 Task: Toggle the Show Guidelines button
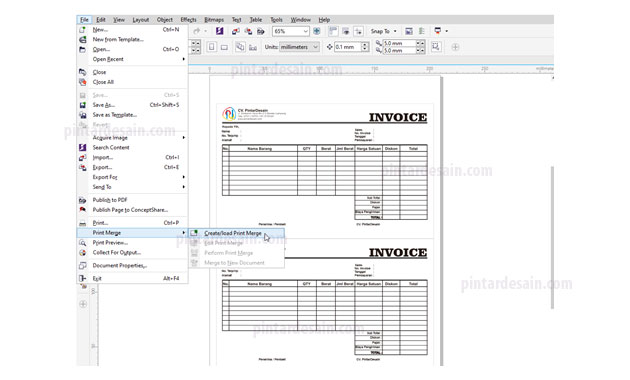click(x=358, y=31)
